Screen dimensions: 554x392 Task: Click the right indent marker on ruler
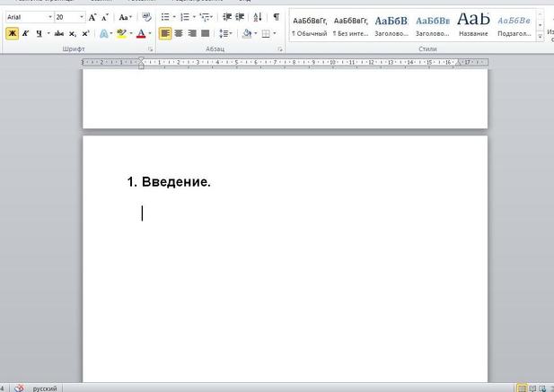point(458,63)
